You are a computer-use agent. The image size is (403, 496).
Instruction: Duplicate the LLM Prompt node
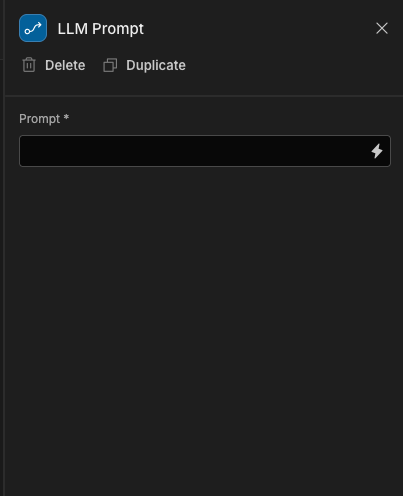tap(144, 65)
